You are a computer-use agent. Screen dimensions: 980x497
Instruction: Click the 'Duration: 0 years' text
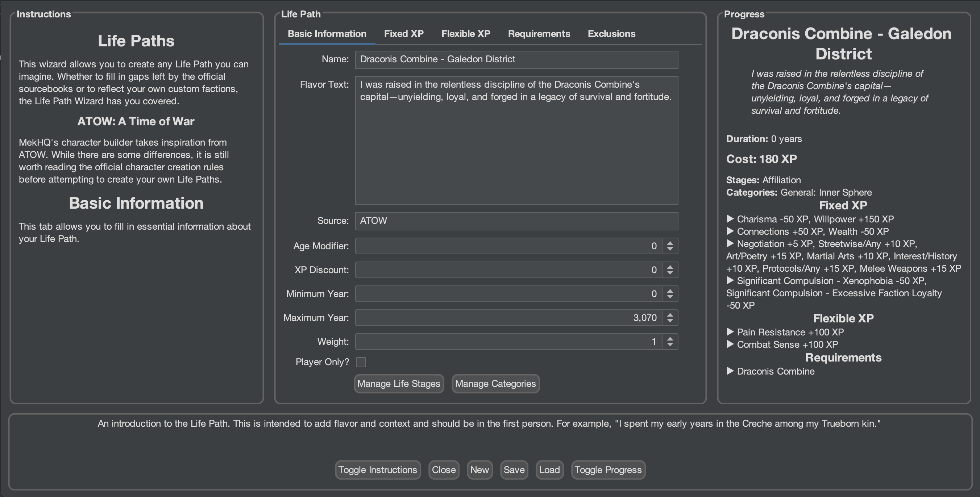(x=764, y=139)
